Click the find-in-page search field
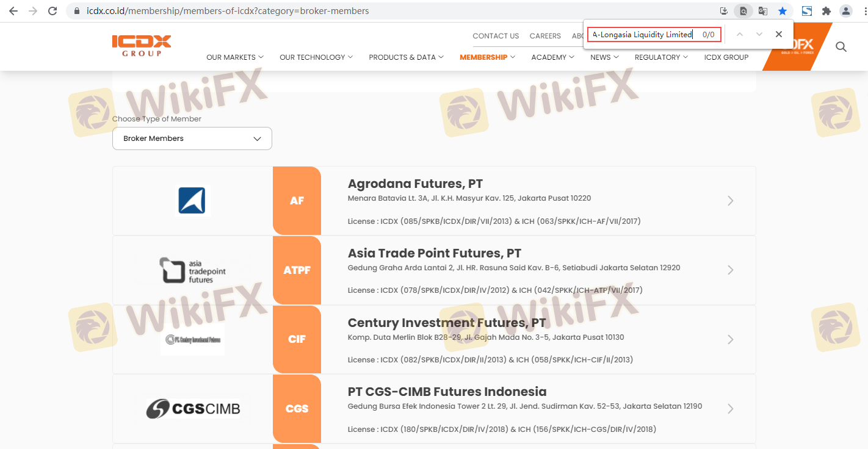Image resolution: width=868 pixels, height=449 pixels. tap(644, 35)
